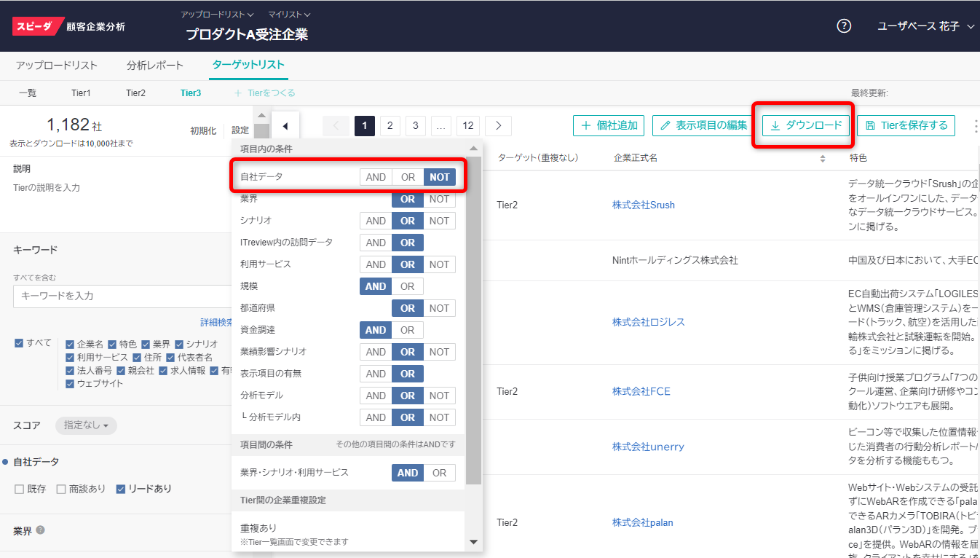Viewport: 980px width, 558px height.
Task: Click the キーワードを入力 text field
Action: (120, 296)
